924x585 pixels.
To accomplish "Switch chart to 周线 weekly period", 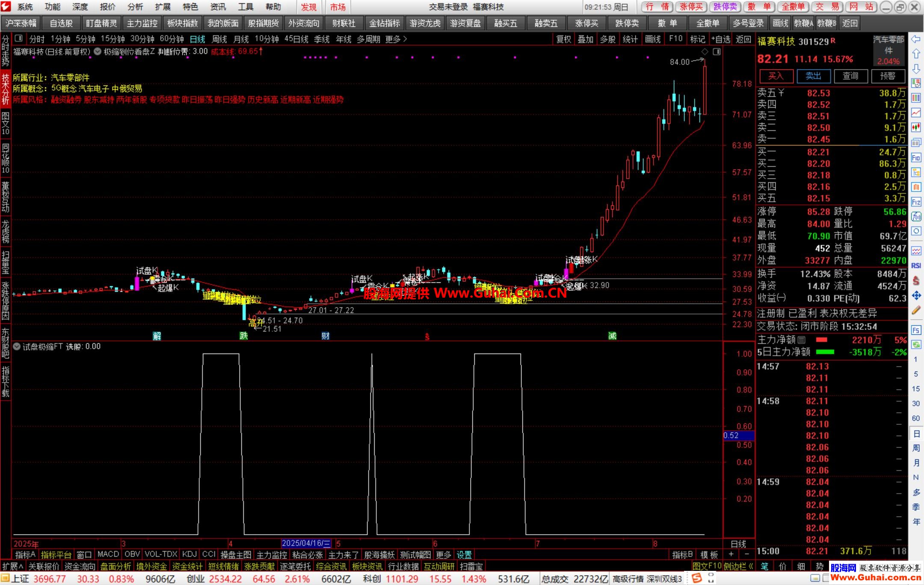I will 219,39.
